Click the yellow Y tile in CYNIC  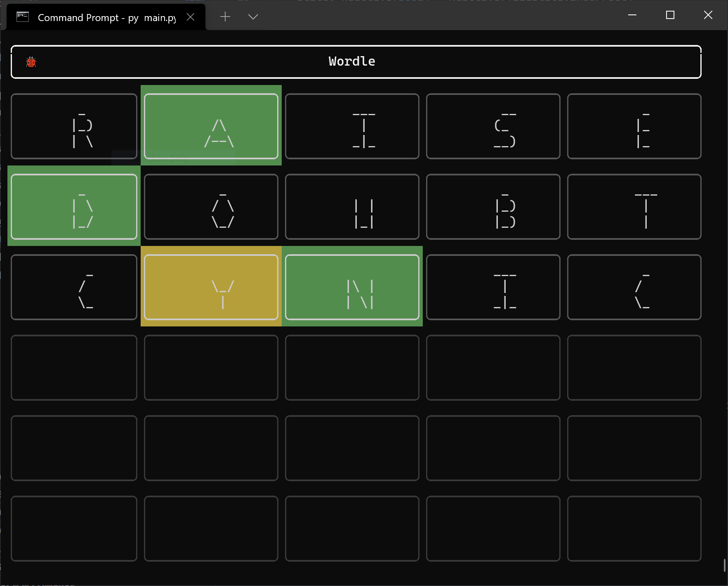point(211,287)
